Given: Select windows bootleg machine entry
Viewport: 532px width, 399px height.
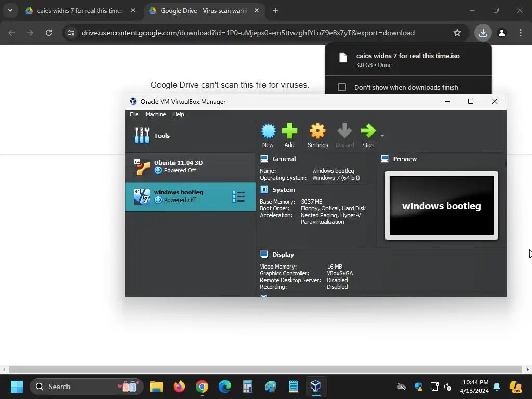Looking at the screenshot, I should tap(190, 197).
